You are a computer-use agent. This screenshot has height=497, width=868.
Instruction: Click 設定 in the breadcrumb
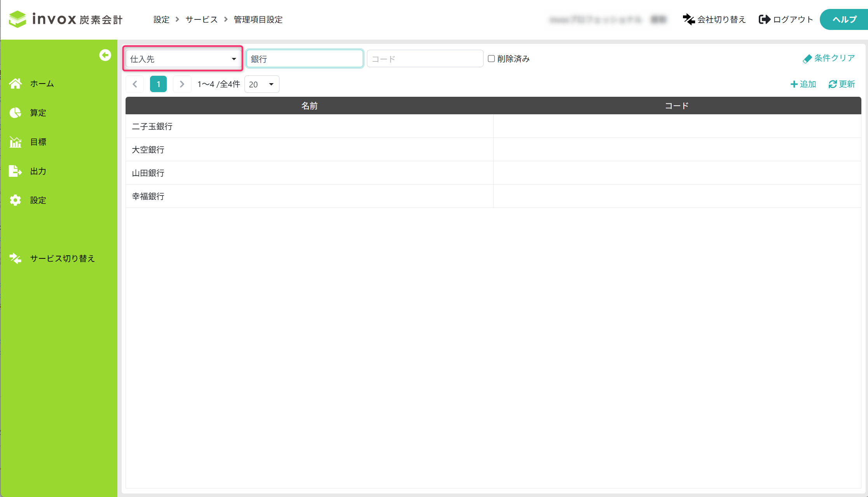pyautogui.click(x=161, y=19)
